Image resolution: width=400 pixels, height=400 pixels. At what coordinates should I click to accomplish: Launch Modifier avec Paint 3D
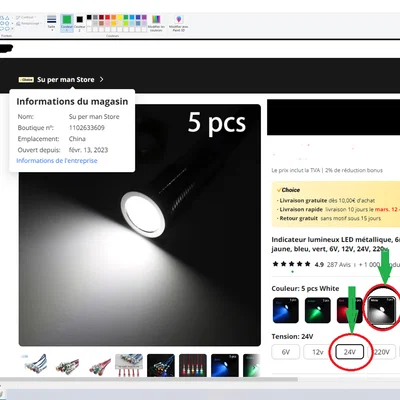pos(178,23)
